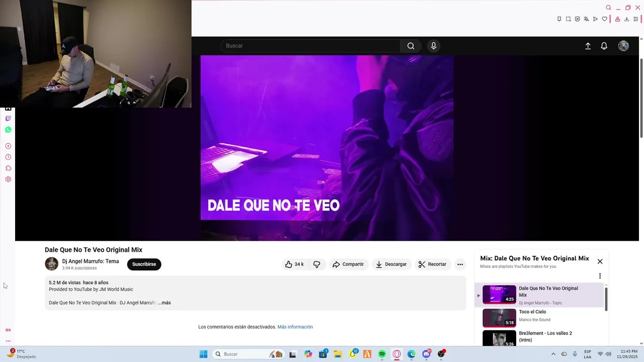Like the video showing 34 k

click(294, 264)
